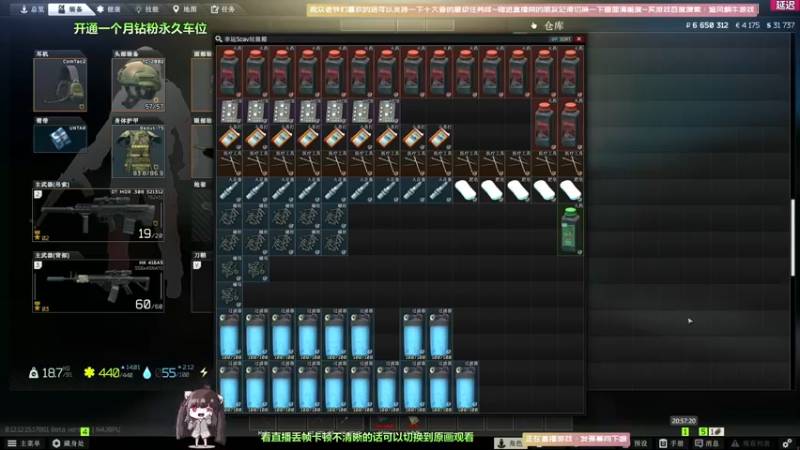
Task: Click the clock readout 20:57:20
Action: pyautogui.click(x=683, y=420)
